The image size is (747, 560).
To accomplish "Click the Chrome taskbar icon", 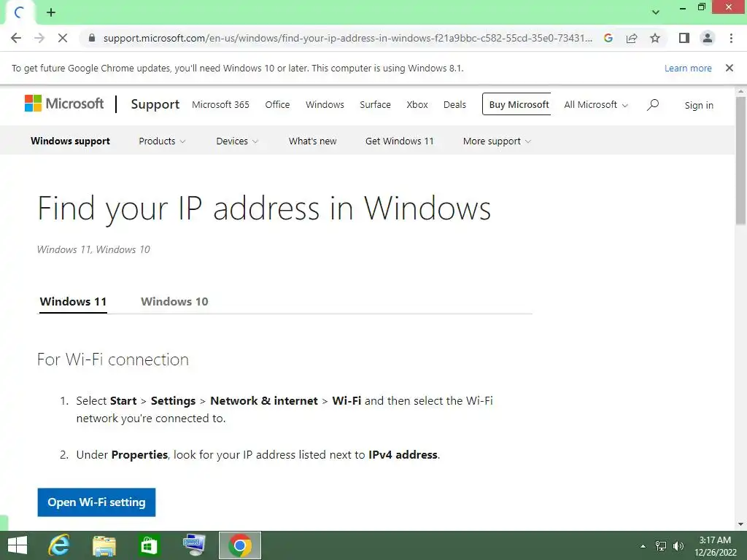I will (x=240, y=545).
